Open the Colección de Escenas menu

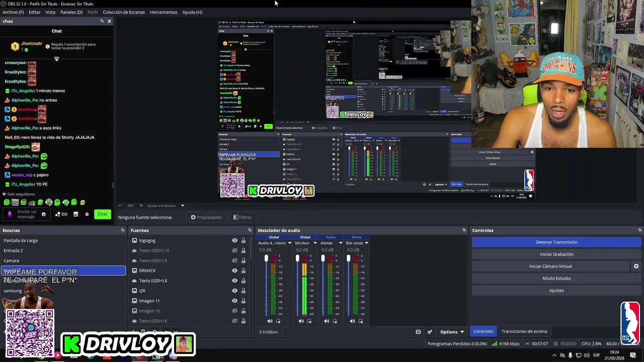124,12
